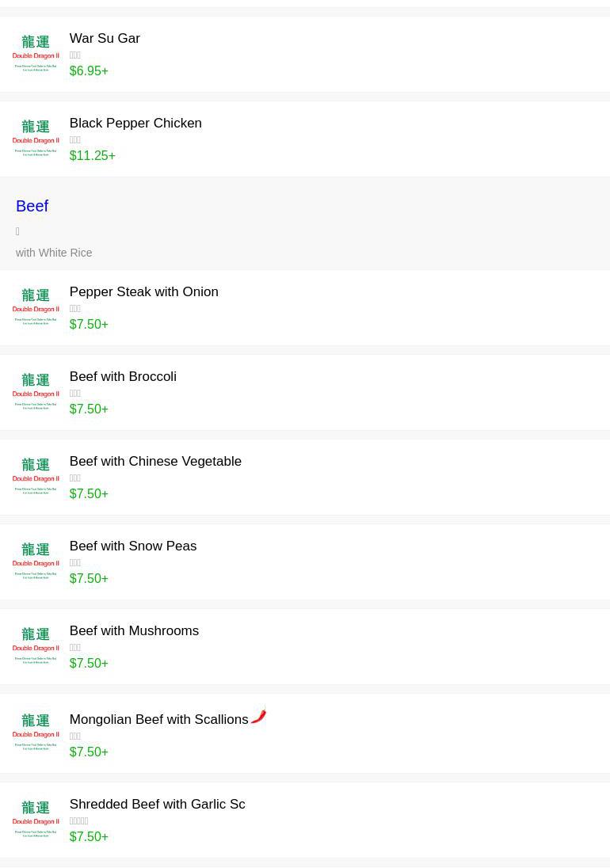This screenshot has width=610, height=868.
Task: Click the War Su Gar restaurant logo
Action: coord(36,54)
